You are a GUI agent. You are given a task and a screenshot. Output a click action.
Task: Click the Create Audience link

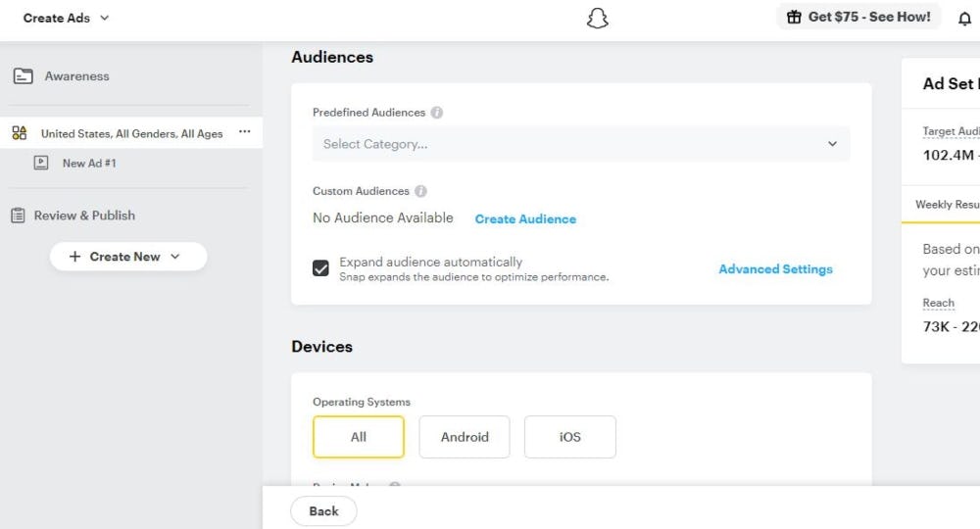(525, 219)
